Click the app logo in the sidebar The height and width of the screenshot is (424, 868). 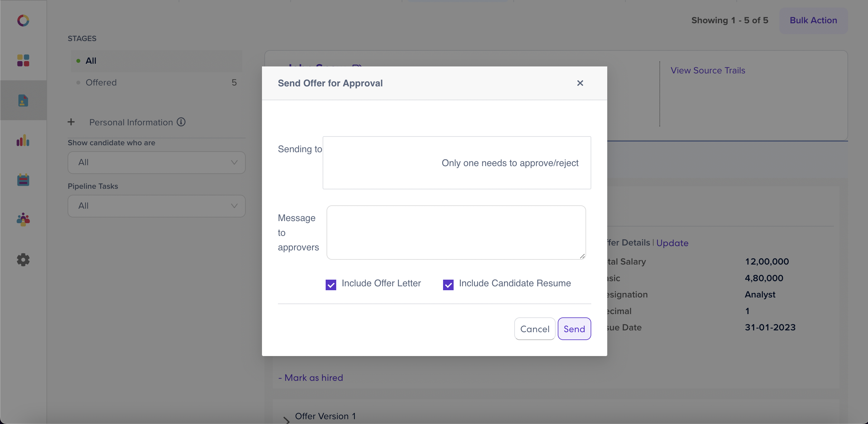tap(23, 21)
